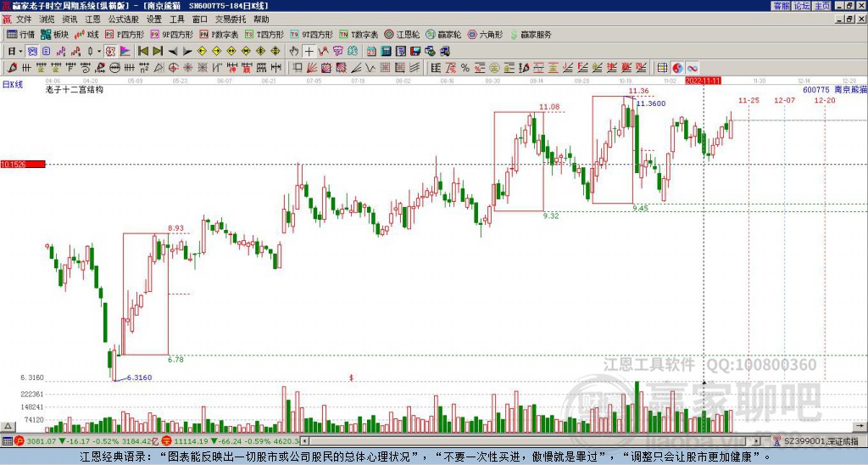Click the right arrow at volume panel edge

[860, 427]
